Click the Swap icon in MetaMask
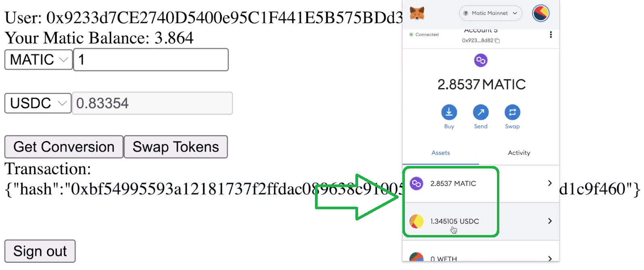The width and height of the screenshot is (644, 270). [x=512, y=112]
